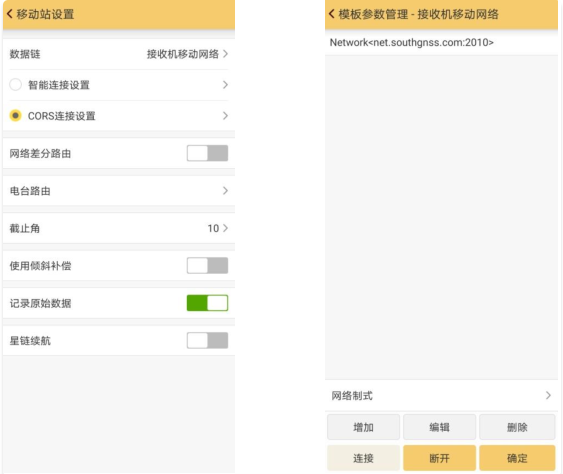Screen dimensions: 563x474
Task: Click the 增加 button
Action: point(363,427)
